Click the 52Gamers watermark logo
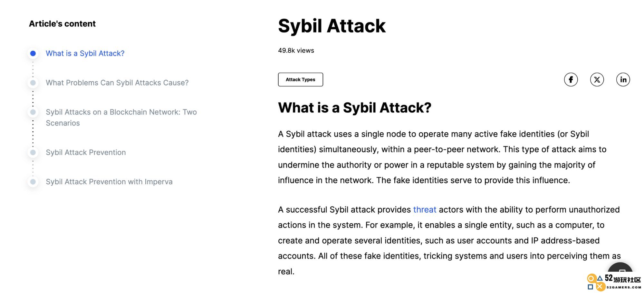Image resolution: width=644 pixels, height=293 pixels. pos(614,283)
